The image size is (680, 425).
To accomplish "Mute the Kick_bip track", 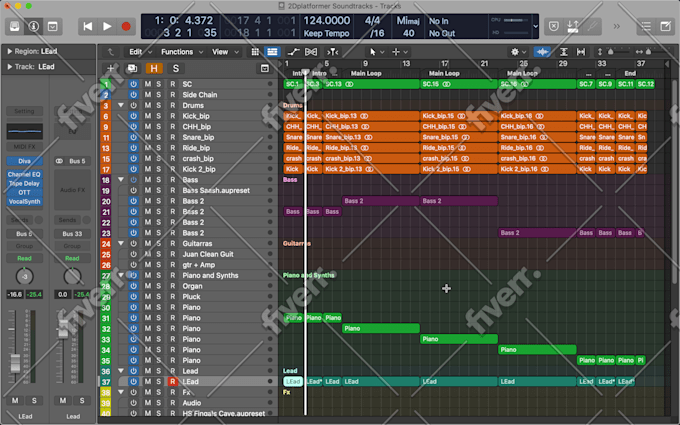I will tap(148, 116).
